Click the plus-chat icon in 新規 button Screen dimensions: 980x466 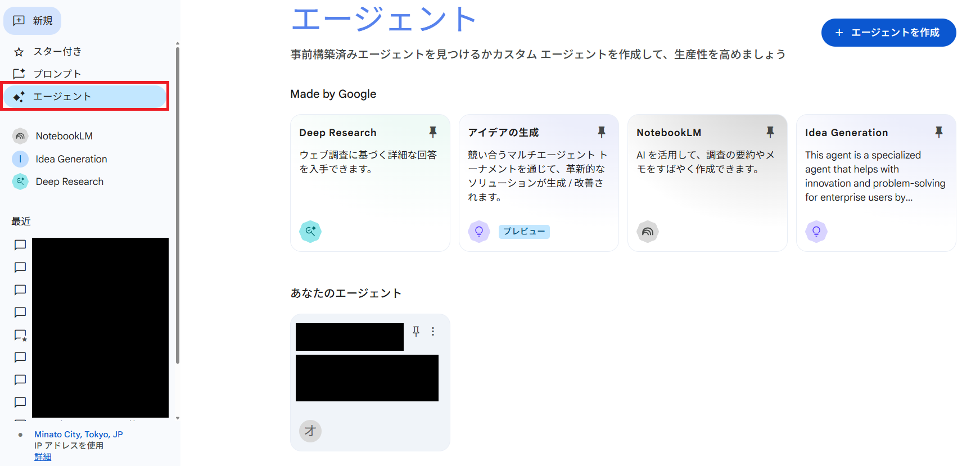point(19,21)
